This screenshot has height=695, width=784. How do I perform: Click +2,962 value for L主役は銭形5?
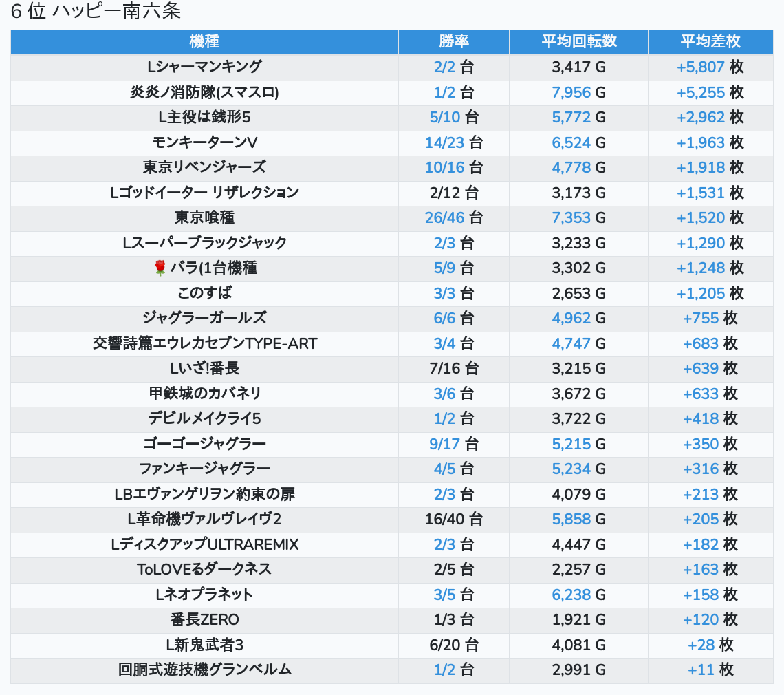click(x=700, y=118)
